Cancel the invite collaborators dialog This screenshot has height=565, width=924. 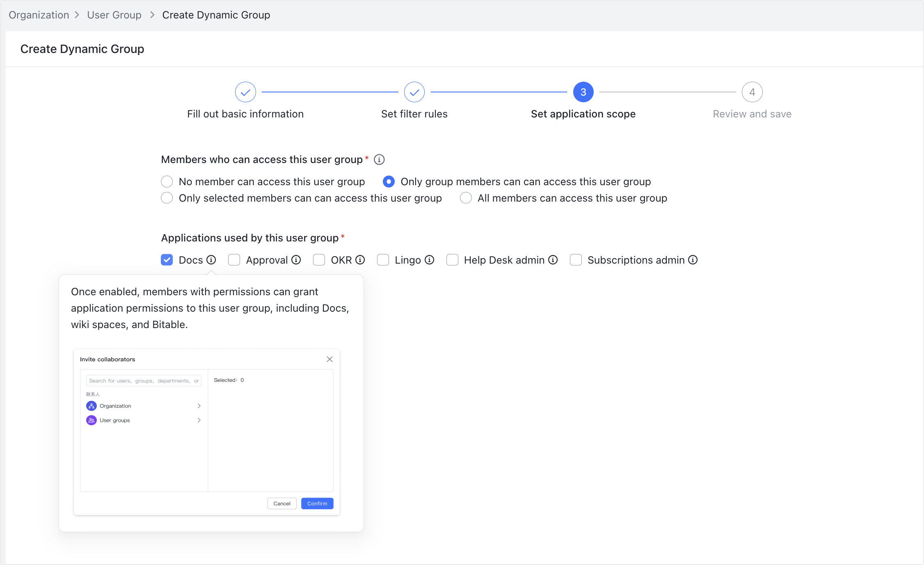(282, 503)
